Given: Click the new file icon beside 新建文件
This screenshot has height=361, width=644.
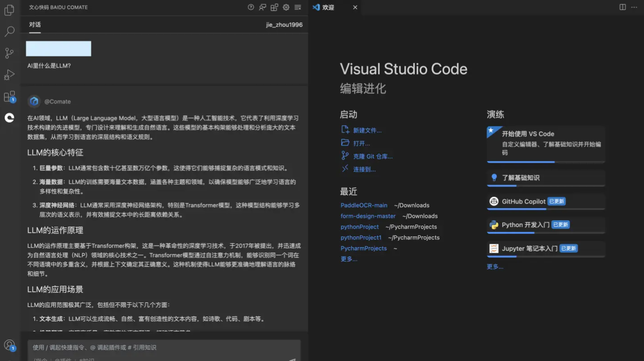Looking at the screenshot, I should pos(345,130).
